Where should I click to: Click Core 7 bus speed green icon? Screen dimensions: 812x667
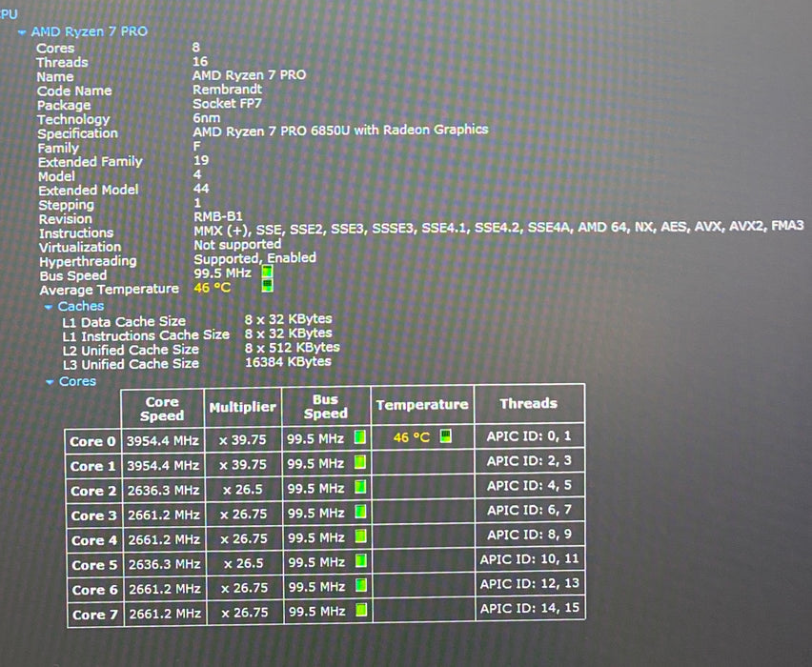point(361,610)
